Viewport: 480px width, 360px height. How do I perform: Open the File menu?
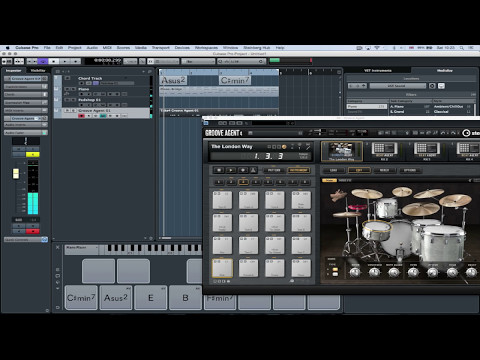click(47, 48)
